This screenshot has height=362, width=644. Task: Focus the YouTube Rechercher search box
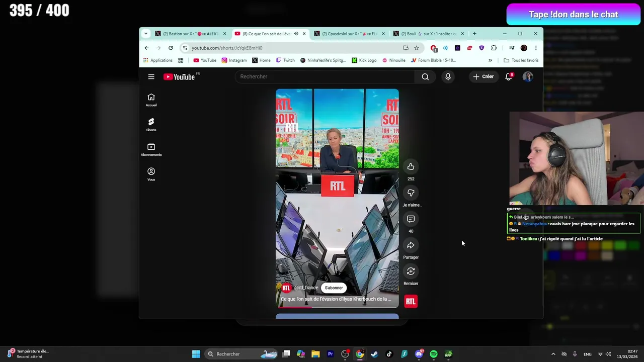[x=326, y=76]
